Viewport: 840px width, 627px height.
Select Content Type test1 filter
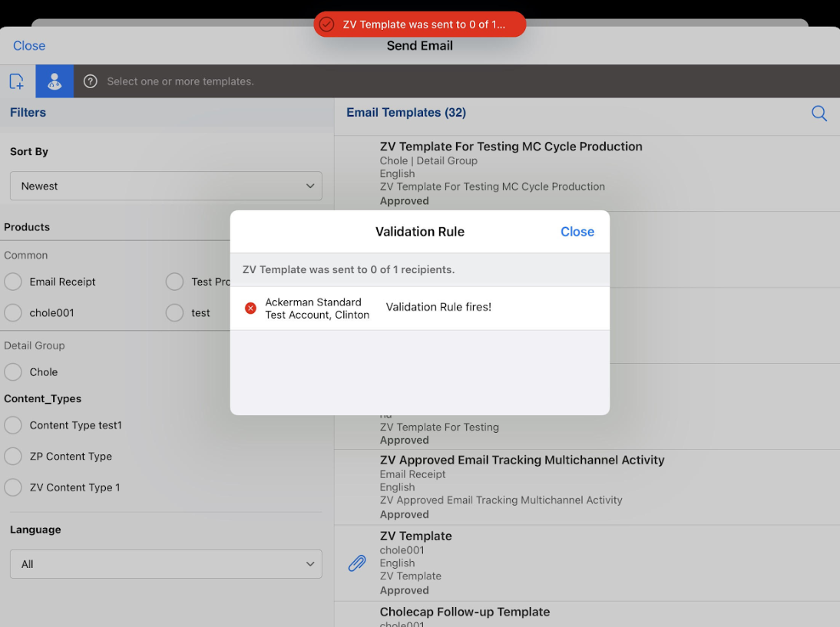pyautogui.click(x=13, y=425)
